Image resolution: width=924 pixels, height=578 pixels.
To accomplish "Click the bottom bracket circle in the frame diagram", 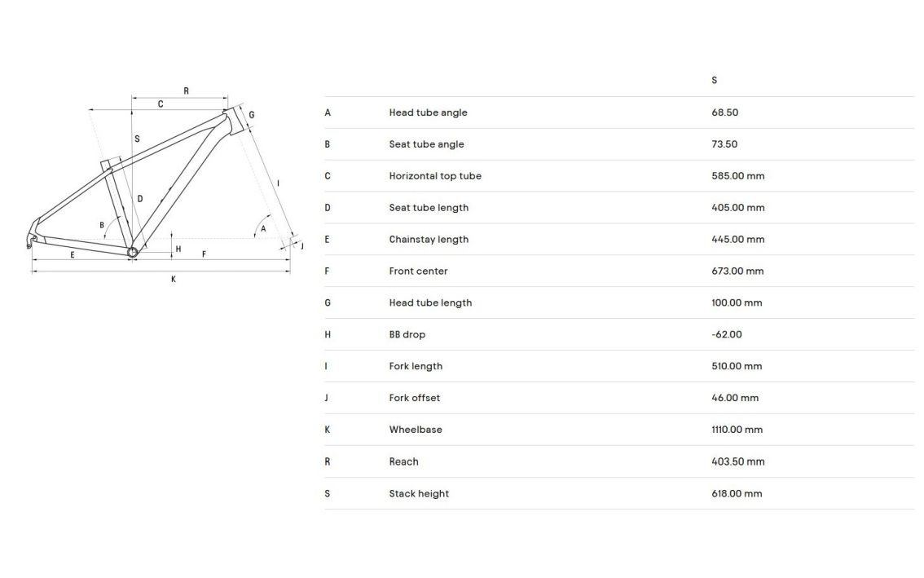I will click(x=132, y=252).
